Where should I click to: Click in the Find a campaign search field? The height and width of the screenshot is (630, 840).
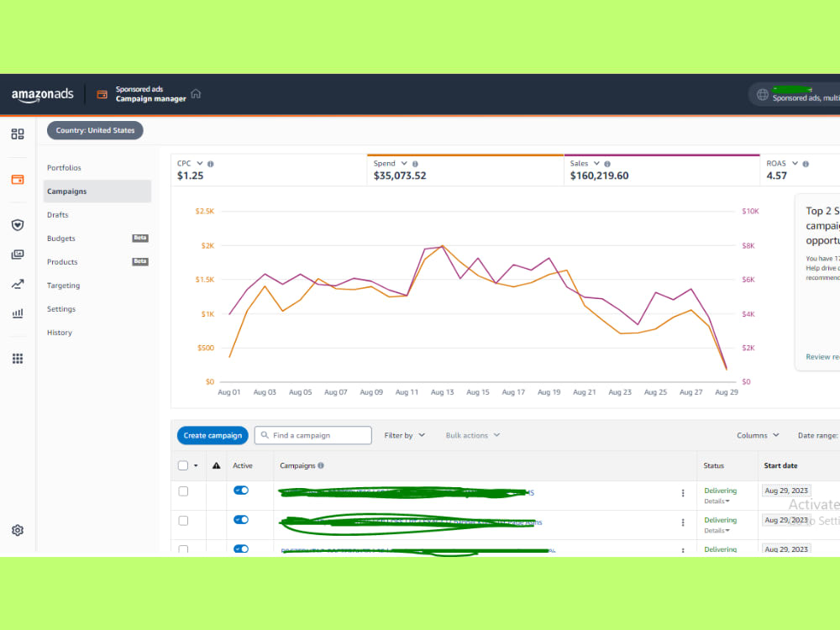313,435
